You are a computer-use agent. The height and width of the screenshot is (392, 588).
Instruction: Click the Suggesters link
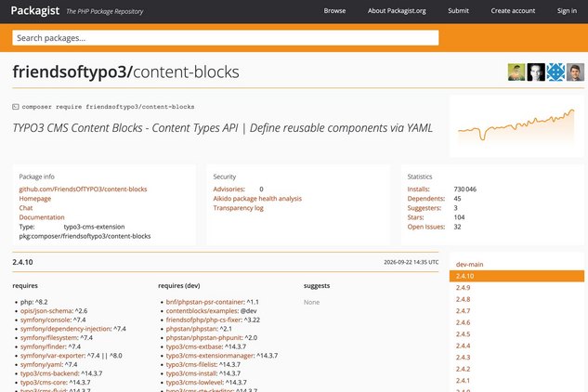point(425,208)
